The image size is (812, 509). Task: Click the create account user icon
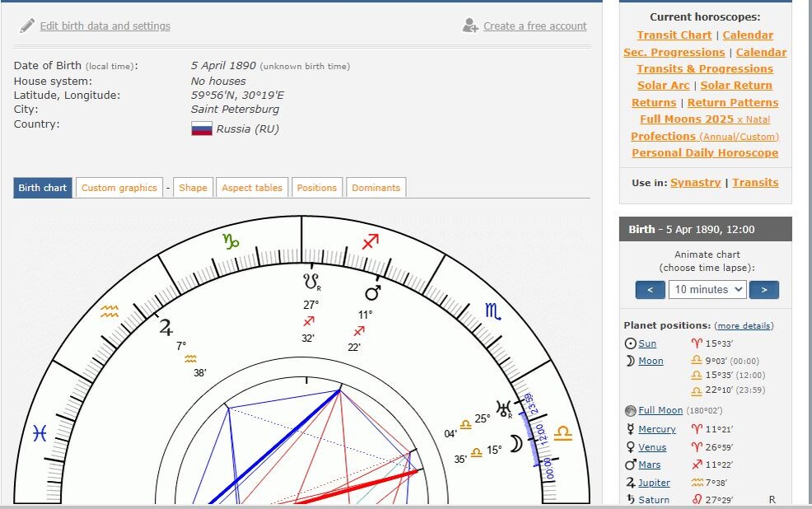coord(470,26)
